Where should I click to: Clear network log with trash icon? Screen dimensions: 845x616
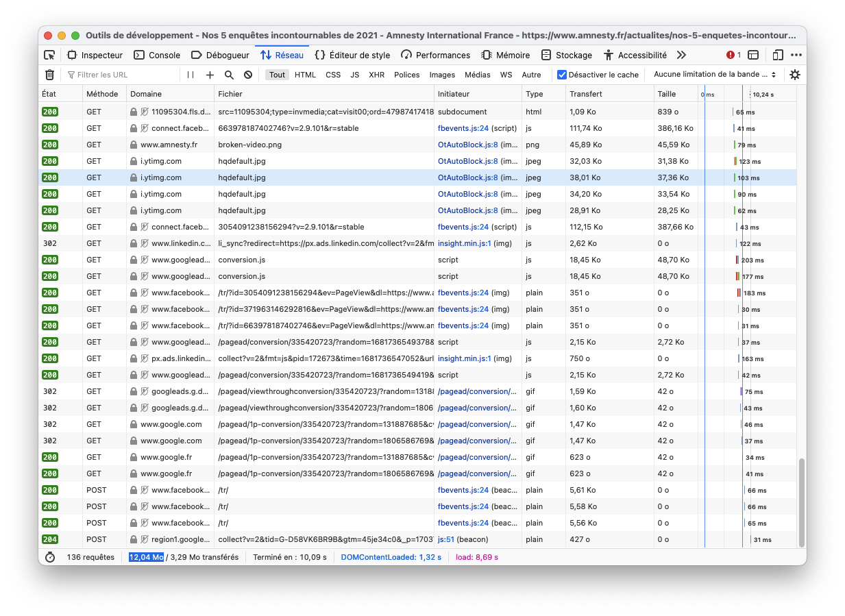click(49, 75)
